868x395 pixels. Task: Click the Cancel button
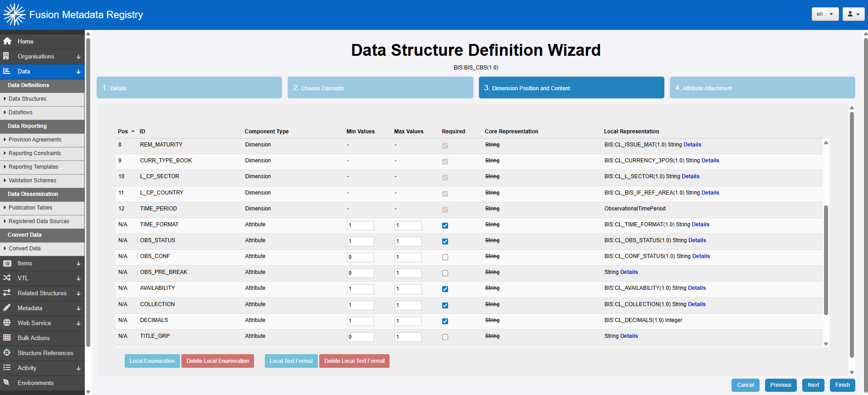pyautogui.click(x=746, y=385)
